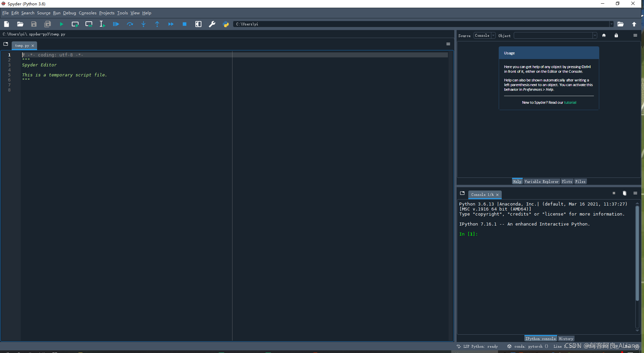Open the Spyder tutorial link

coord(570,103)
